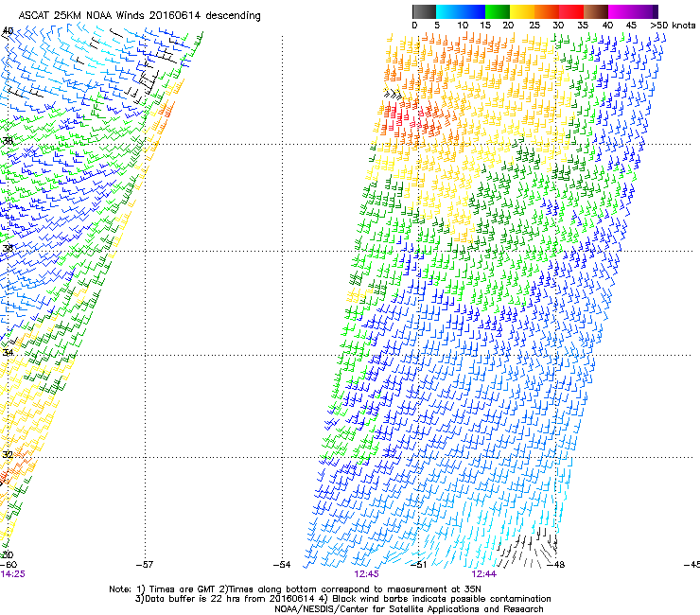700x615 pixels.
Task: Click the note line '3)Data buffer is 22 hrs'
Action: [343, 599]
